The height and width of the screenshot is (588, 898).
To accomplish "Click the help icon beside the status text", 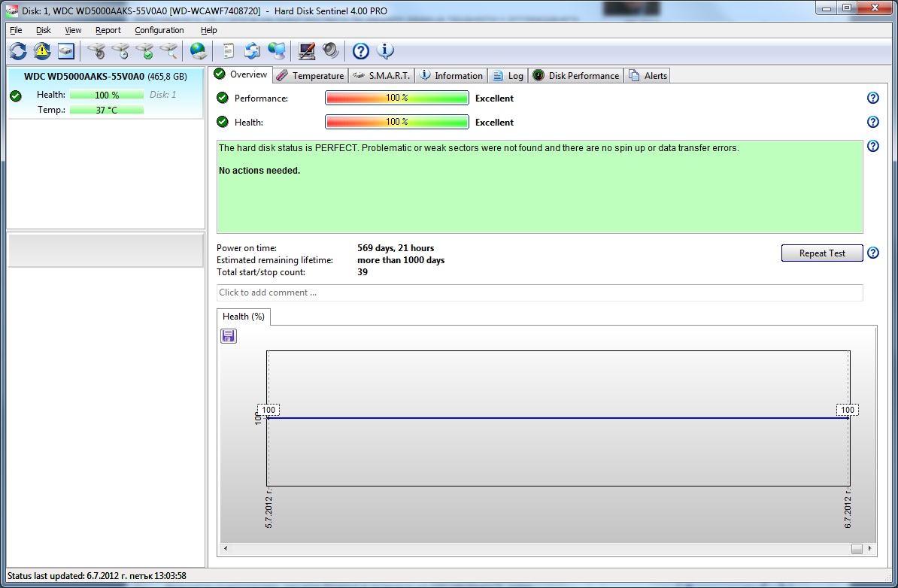I will 872,146.
